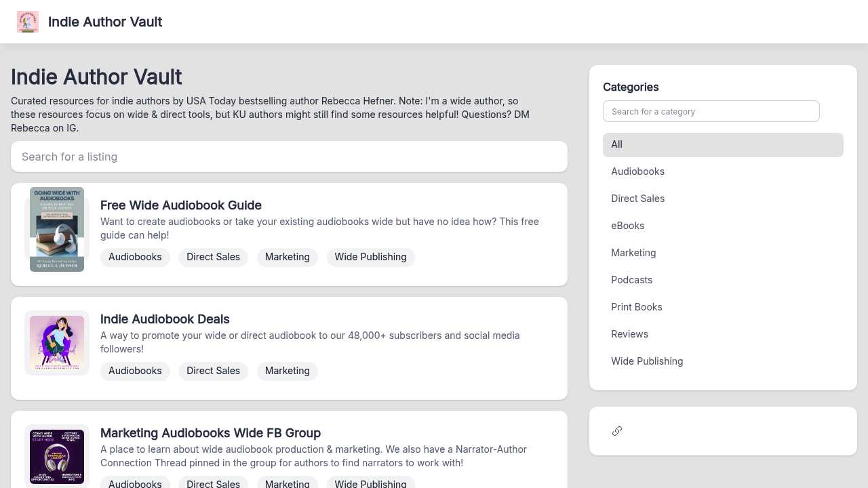Click Marketing tag on Indie Audiobook Deals
Viewport: 868px width, 488px height.
[288, 371]
